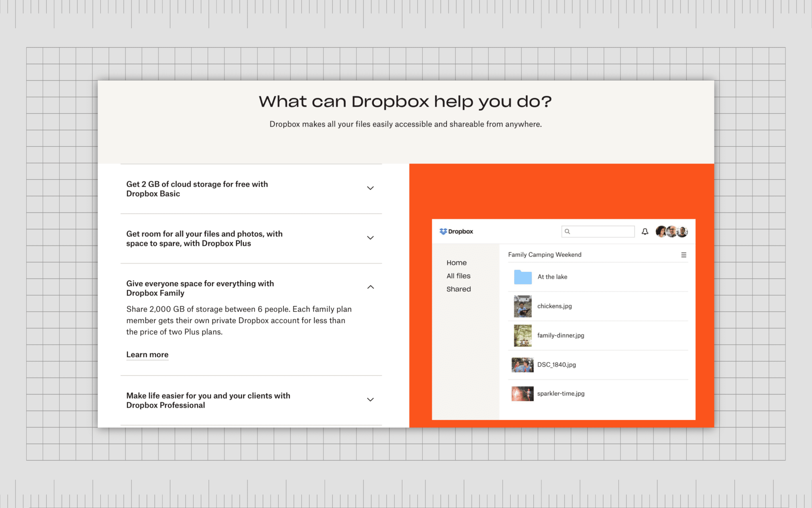Image resolution: width=812 pixels, height=508 pixels.
Task: Open the chickens.jpg thumbnail
Action: point(523,306)
